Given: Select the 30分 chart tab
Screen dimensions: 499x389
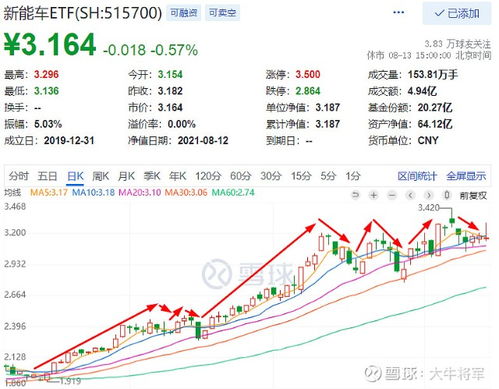Looking at the screenshot, I should pyautogui.click(x=271, y=176).
